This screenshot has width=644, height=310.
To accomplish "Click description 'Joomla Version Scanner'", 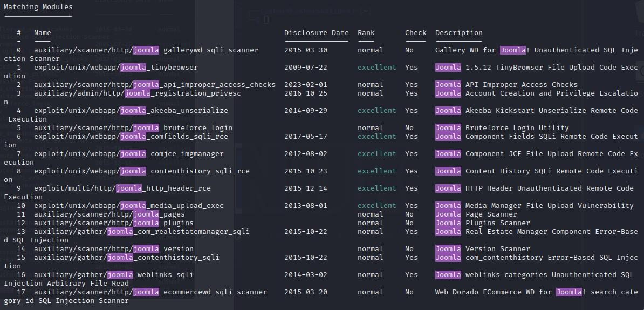I will tap(483, 249).
